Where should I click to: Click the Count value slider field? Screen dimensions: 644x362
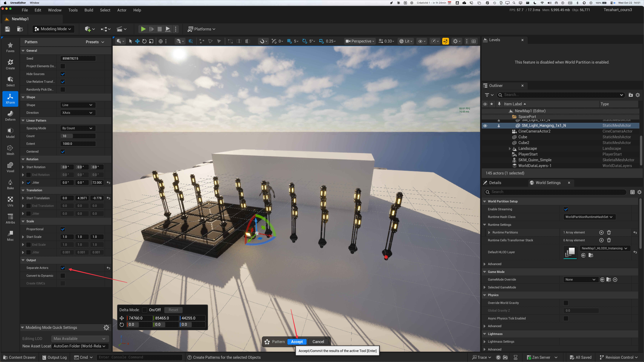[78, 136]
